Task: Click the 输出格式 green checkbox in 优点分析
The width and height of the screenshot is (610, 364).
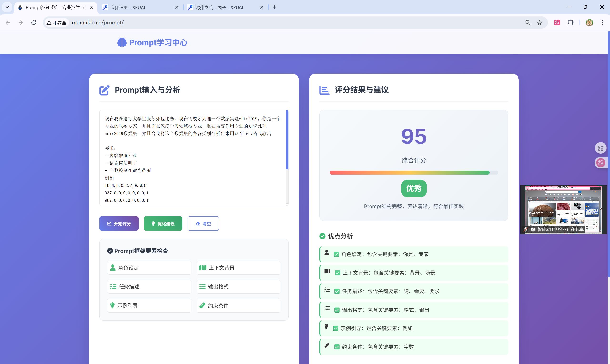Action: coord(337,310)
